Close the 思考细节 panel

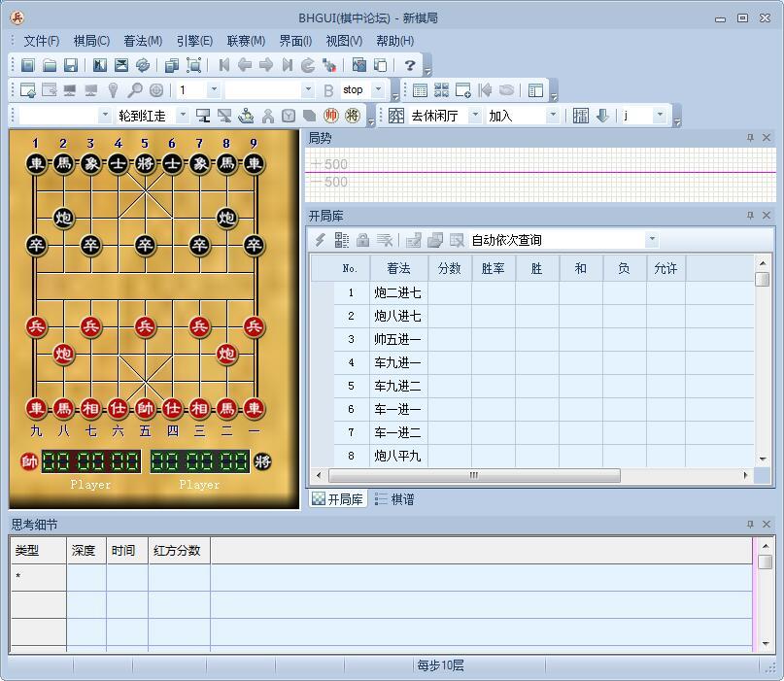(x=766, y=524)
